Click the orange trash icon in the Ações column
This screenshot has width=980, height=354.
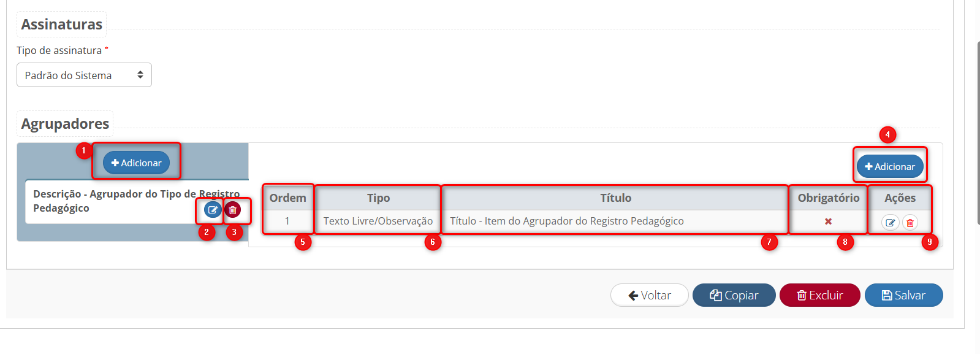point(910,222)
